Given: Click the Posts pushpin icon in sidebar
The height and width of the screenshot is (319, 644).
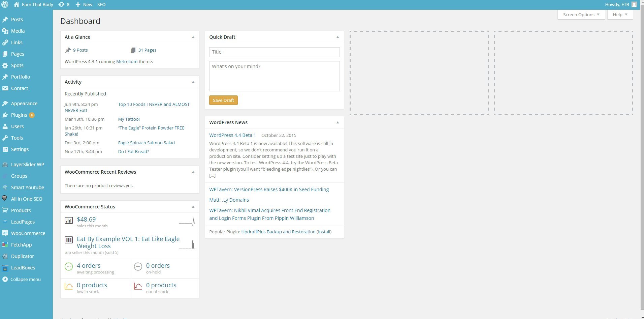Looking at the screenshot, I should (x=5, y=20).
